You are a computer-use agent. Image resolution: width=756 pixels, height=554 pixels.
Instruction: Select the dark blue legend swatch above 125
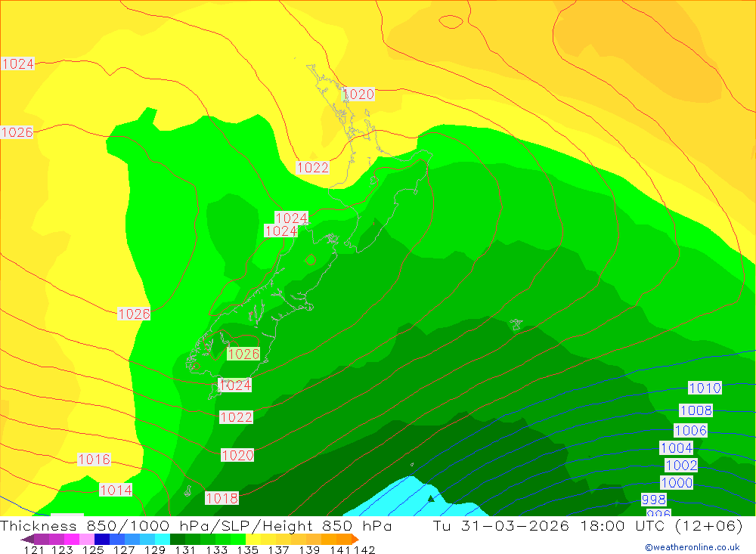tap(102, 539)
